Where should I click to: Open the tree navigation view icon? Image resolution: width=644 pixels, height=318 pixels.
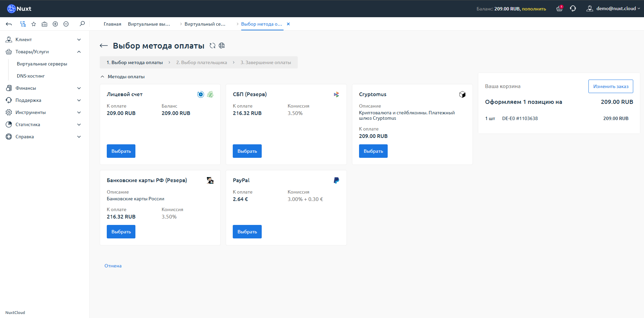point(22,24)
